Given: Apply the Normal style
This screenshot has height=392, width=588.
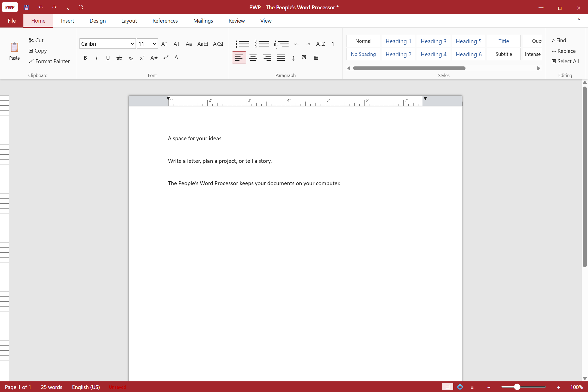Looking at the screenshot, I should pyautogui.click(x=363, y=41).
